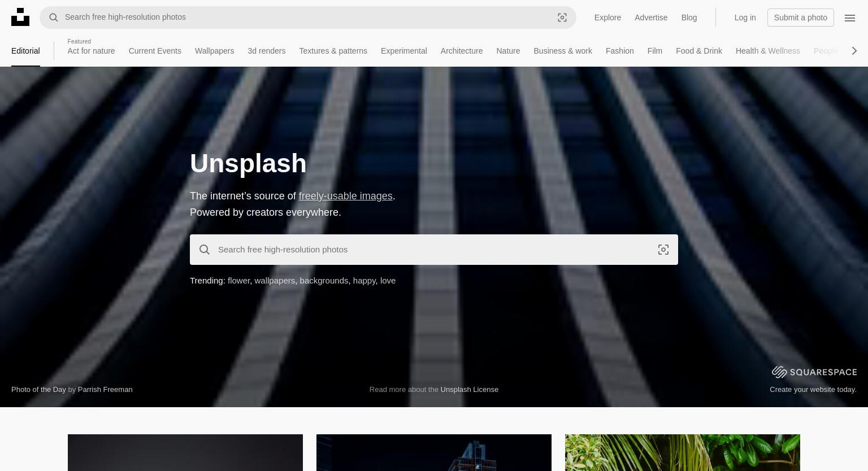
Task: Open the Food & Drink topic
Action: click(x=699, y=51)
